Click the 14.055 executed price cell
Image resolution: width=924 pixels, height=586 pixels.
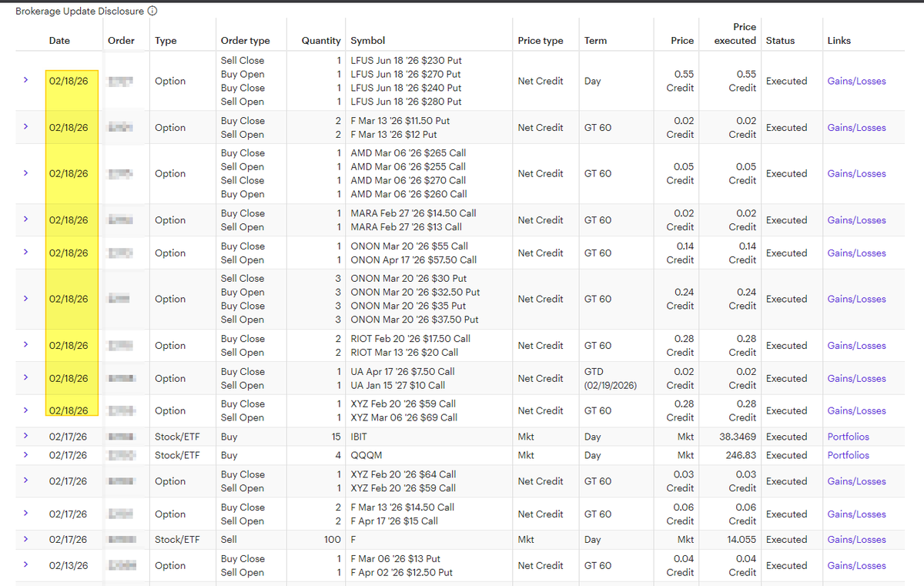click(742, 540)
